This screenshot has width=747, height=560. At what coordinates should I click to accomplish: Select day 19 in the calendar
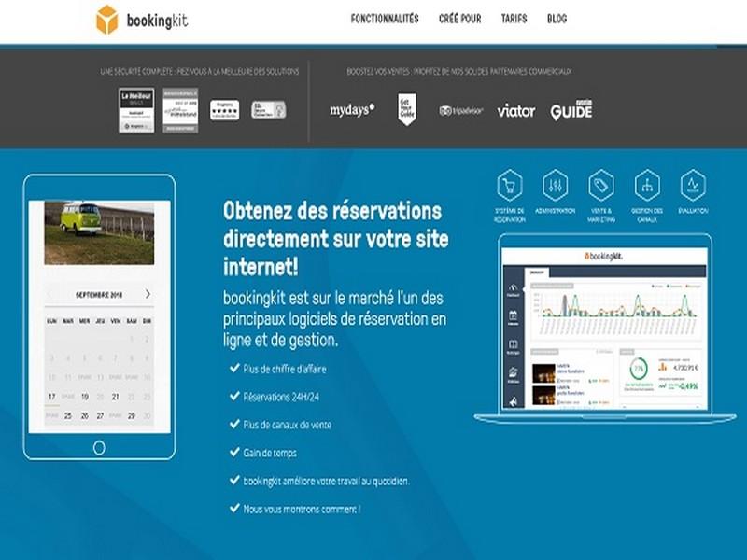pyautogui.click(x=84, y=397)
